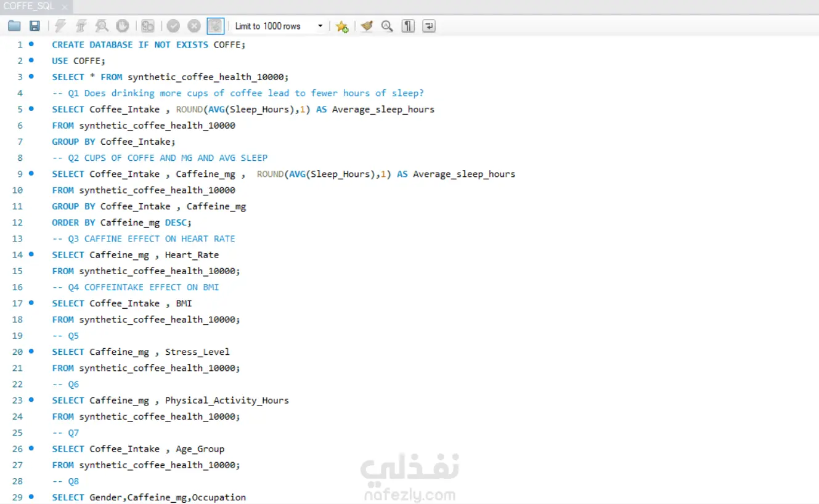Viewport: 819px width, 504px height.
Task: Save the script with the floppy disk icon
Action: [x=35, y=26]
